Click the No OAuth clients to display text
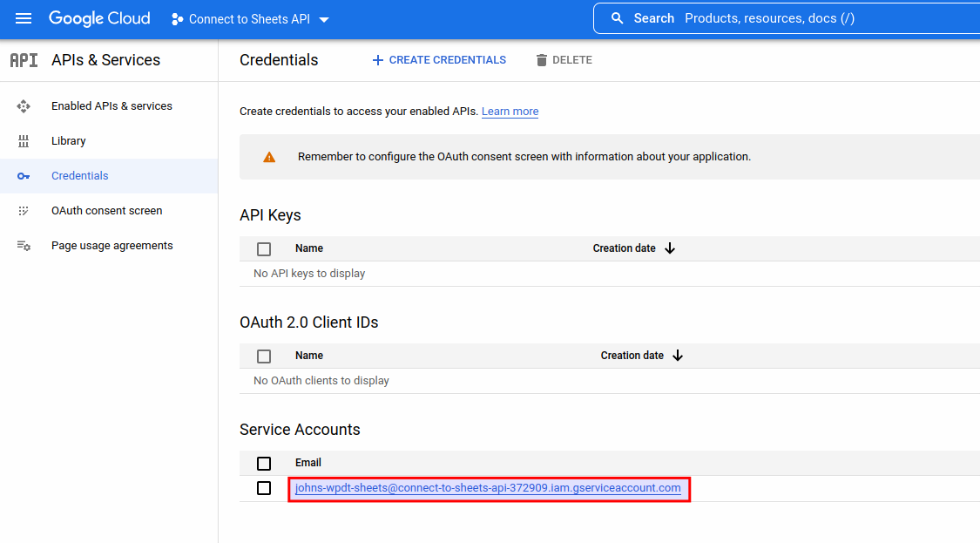The width and height of the screenshot is (980, 543). tap(321, 380)
